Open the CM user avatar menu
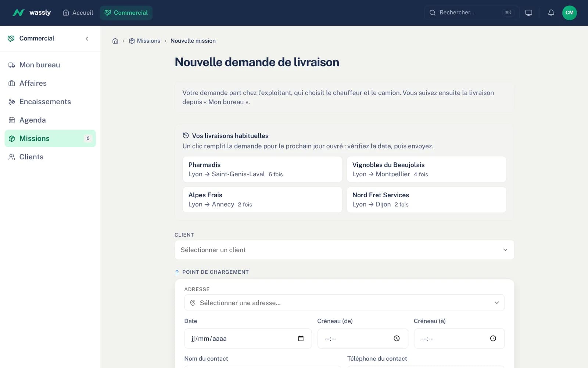 pyautogui.click(x=569, y=13)
